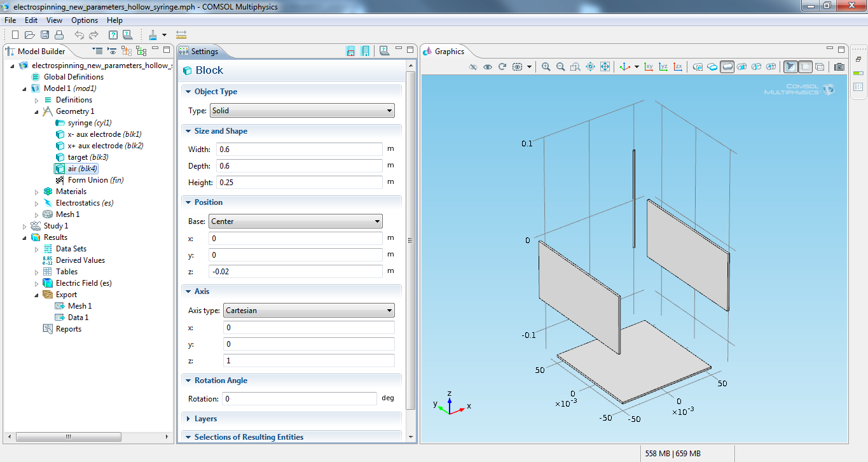Open the Base position dropdown showing Center
Viewport: 868px width, 462px height.
tap(295, 221)
